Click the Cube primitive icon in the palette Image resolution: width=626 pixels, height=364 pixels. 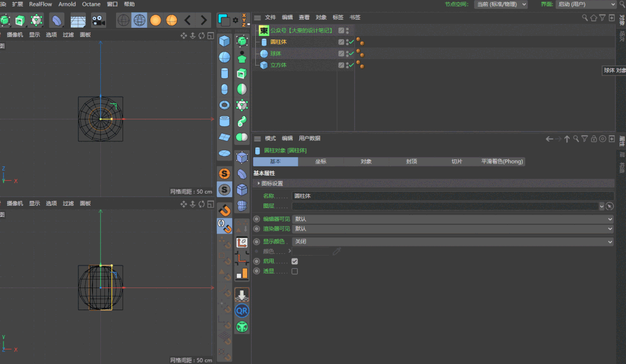coord(225,41)
